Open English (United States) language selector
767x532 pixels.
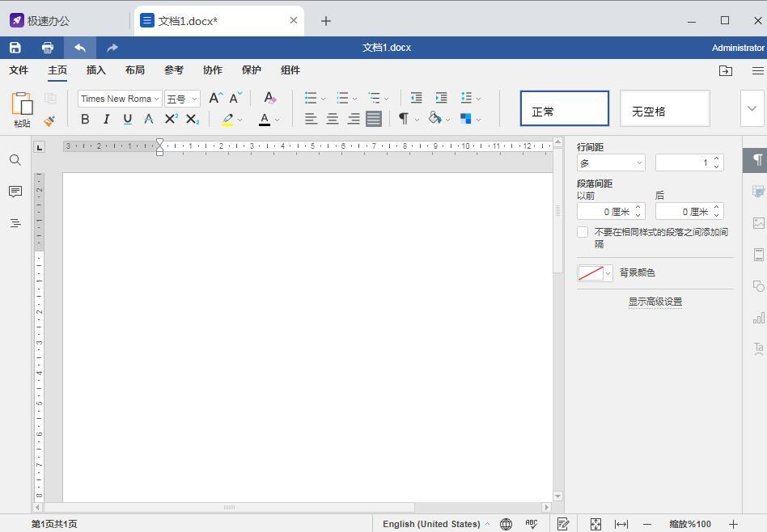pos(436,524)
